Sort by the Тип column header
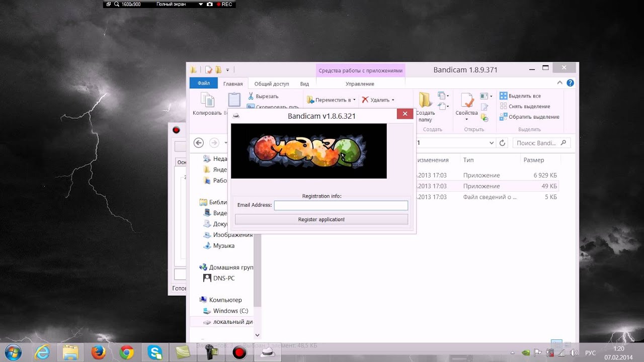Screen dimensions: 644x362 468,160
